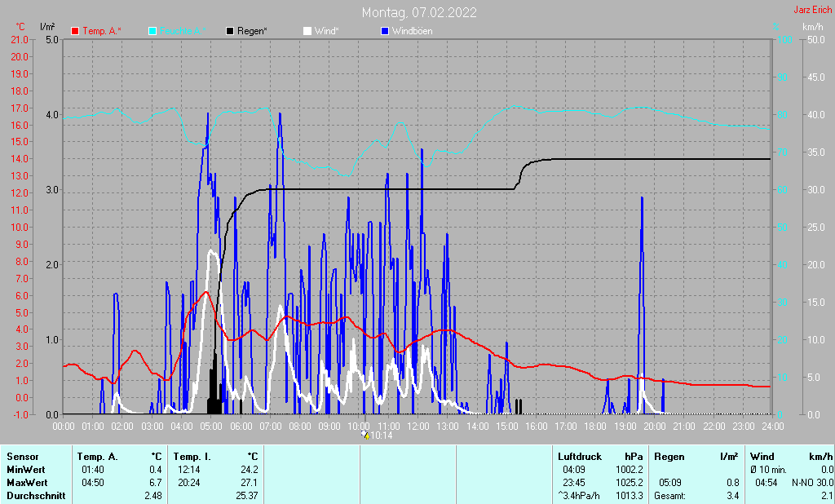Click the '3.4' total rain value
The image size is (835, 504).
tap(733, 496)
